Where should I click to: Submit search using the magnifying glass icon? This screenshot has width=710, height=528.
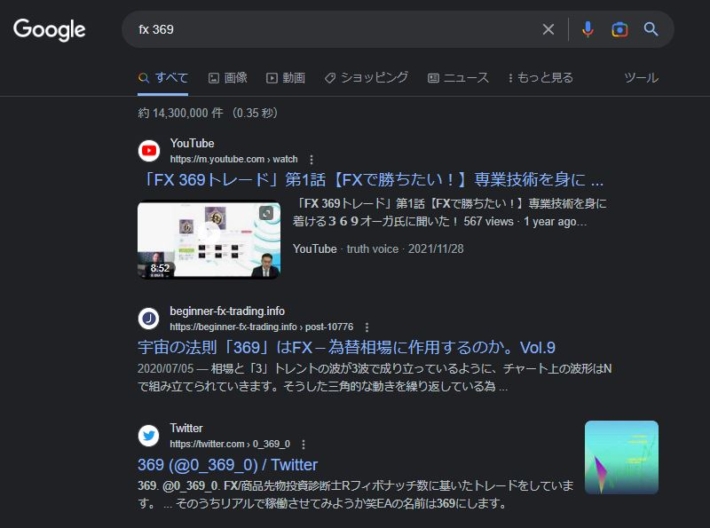[651, 29]
